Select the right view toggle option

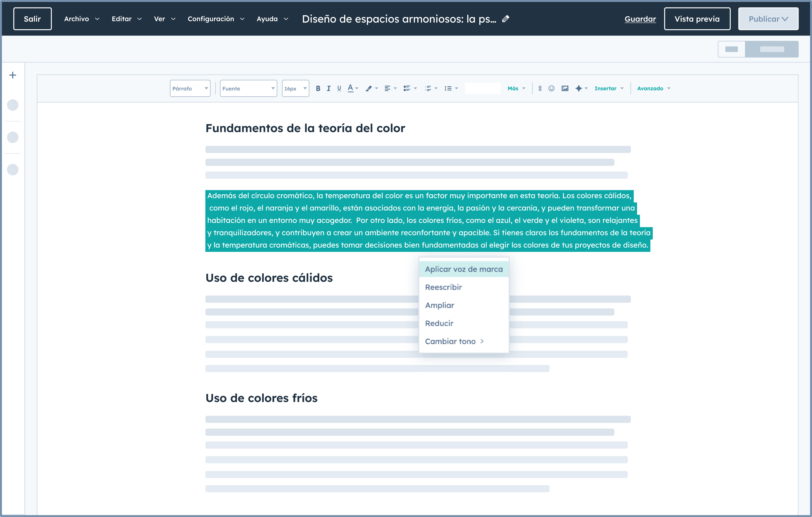(x=772, y=49)
